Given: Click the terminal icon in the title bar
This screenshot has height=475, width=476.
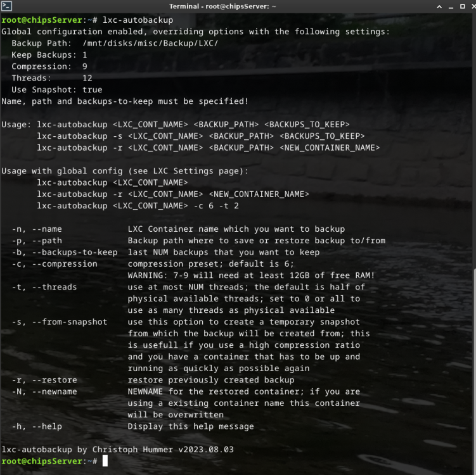Looking at the screenshot, I should tap(6, 6).
